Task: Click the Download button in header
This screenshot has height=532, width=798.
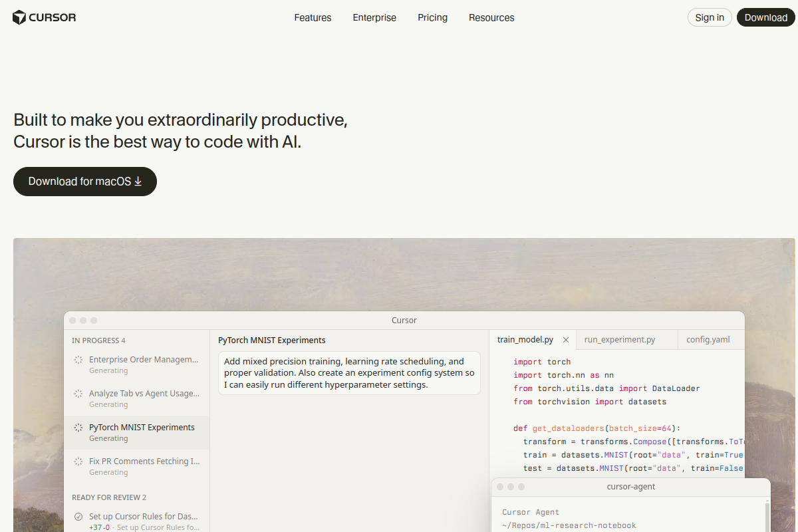Action: point(765,17)
